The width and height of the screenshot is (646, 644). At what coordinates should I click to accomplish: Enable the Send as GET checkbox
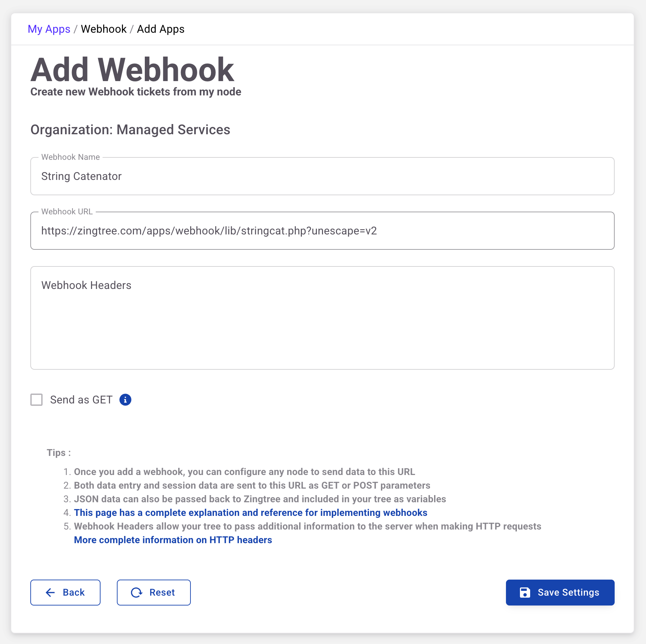pyautogui.click(x=36, y=400)
